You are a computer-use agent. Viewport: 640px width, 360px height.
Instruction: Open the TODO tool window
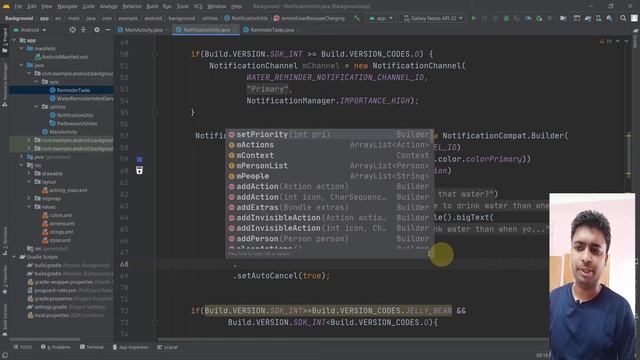click(x=23, y=347)
